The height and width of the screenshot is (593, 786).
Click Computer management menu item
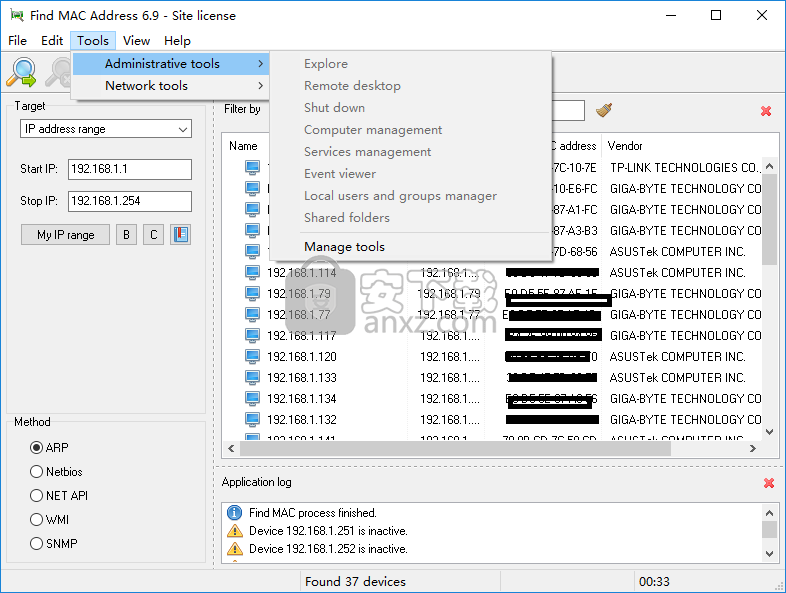pos(373,130)
